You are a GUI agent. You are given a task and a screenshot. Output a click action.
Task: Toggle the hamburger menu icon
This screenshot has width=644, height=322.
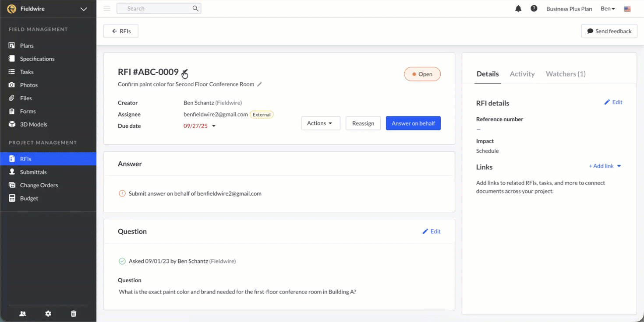coord(107,8)
